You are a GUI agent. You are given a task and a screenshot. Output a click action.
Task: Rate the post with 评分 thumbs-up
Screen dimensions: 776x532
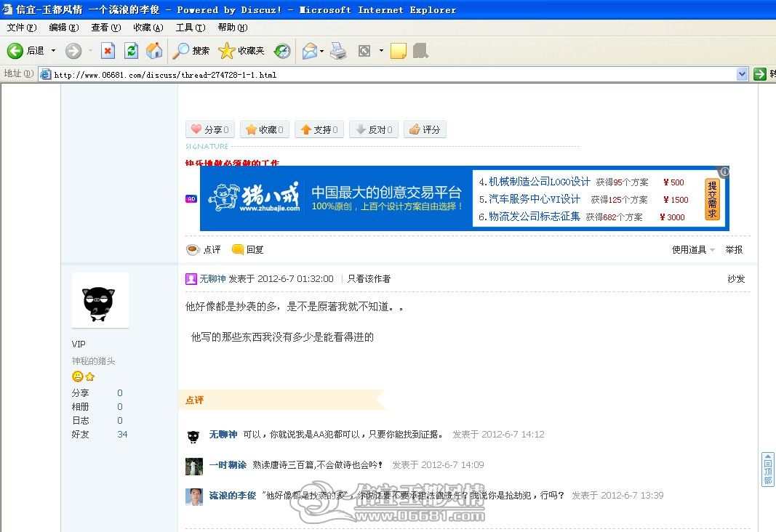425,129
